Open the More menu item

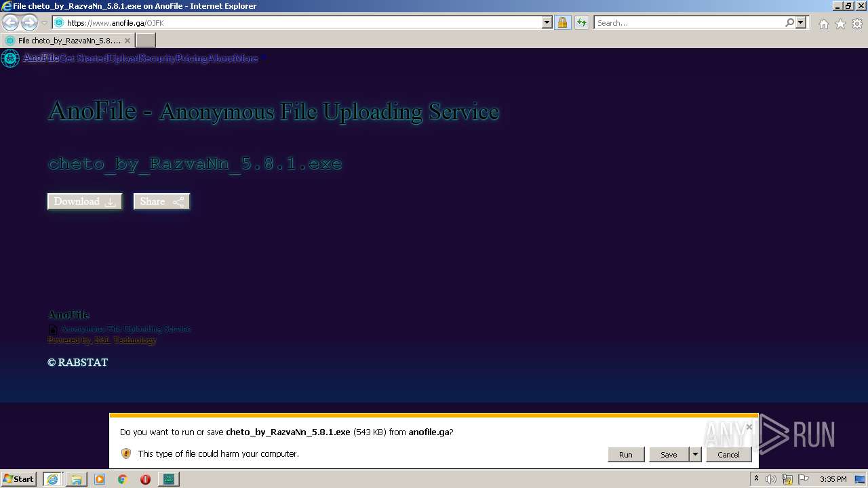247,58
